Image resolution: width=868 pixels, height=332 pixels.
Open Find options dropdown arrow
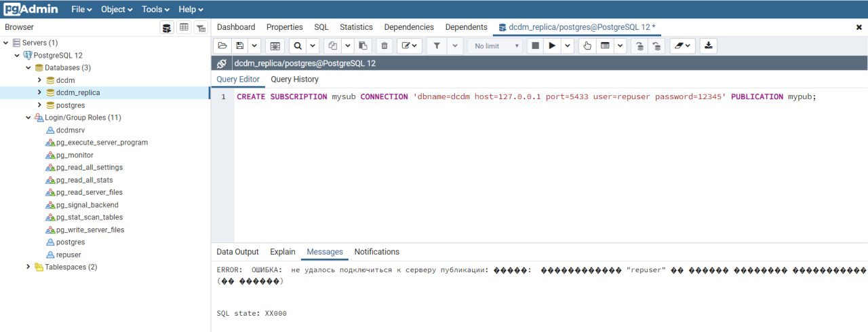313,45
